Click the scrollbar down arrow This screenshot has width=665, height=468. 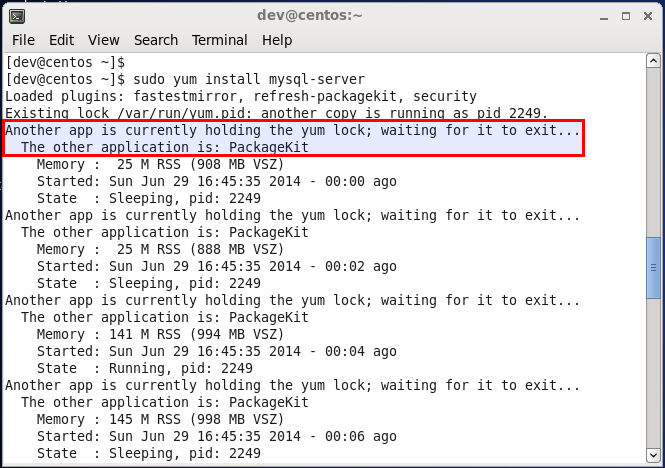pos(653,456)
